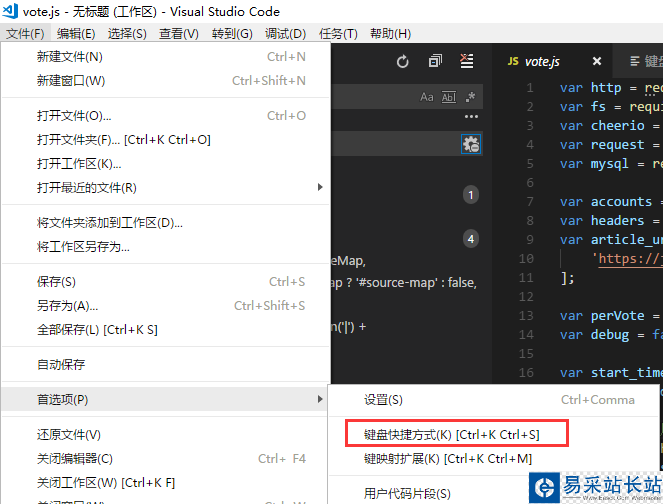663x504 pixels.
Task: Select 打开工作区(K)... menu entry
Action: pos(165,163)
